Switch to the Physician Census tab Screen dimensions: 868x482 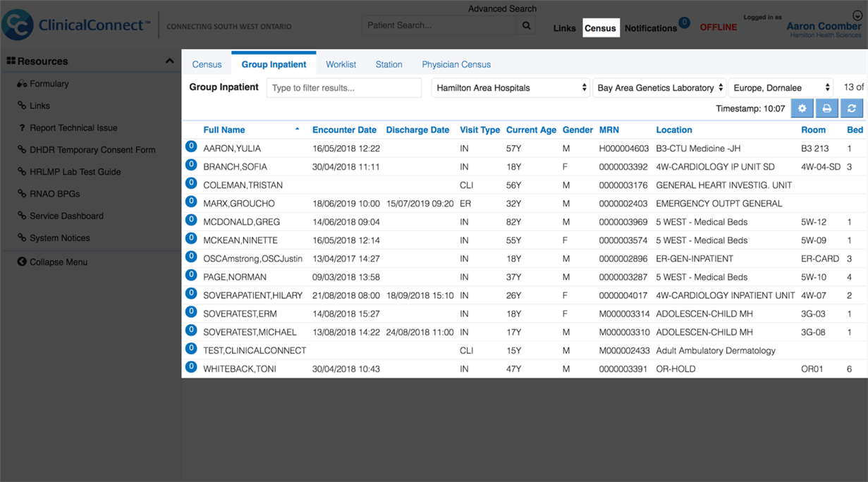point(456,64)
